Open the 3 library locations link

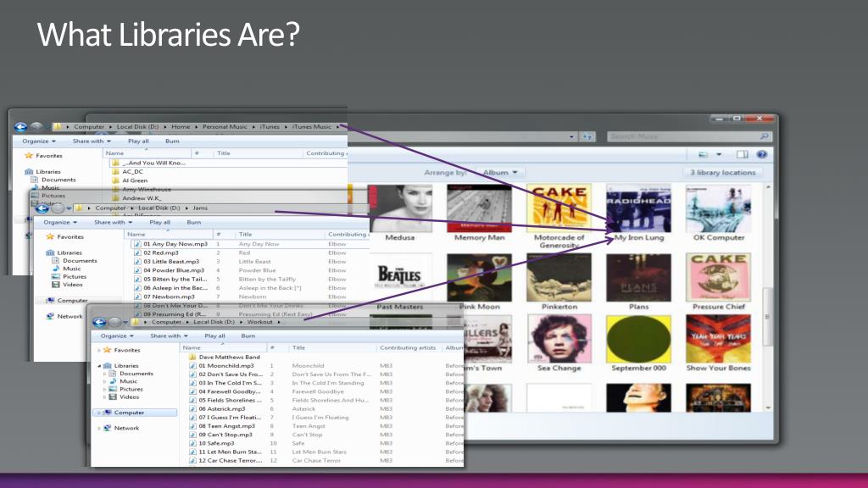[x=722, y=173]
